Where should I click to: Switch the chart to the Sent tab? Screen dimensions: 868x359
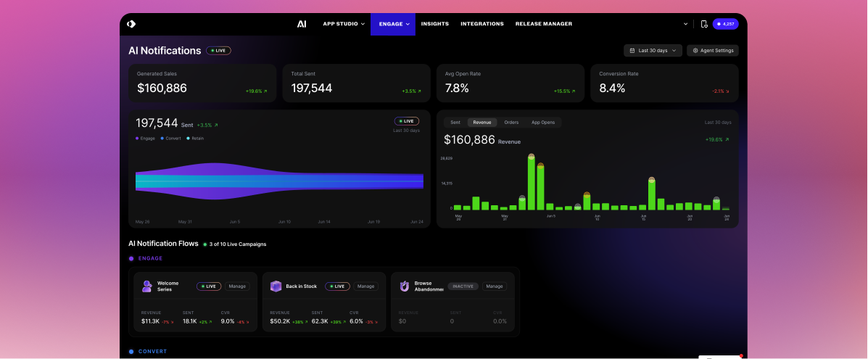click(x=455, y=123)
